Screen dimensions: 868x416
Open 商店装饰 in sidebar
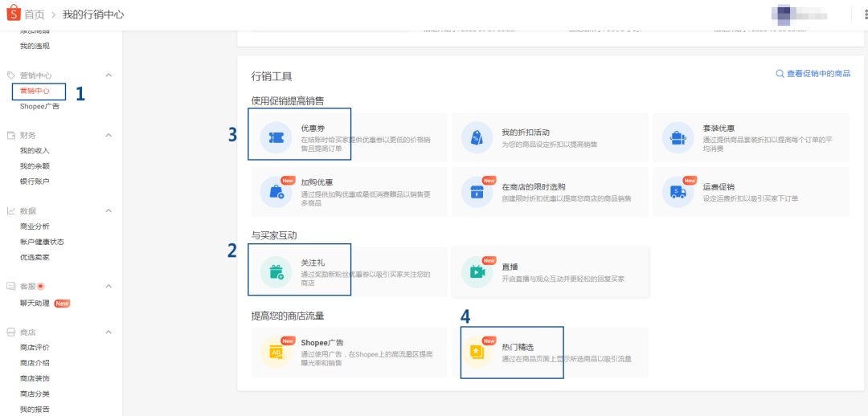[x=35, y=378]
